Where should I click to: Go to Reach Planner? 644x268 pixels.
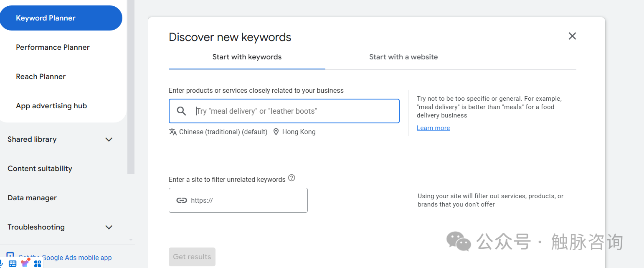pos(41,77)
